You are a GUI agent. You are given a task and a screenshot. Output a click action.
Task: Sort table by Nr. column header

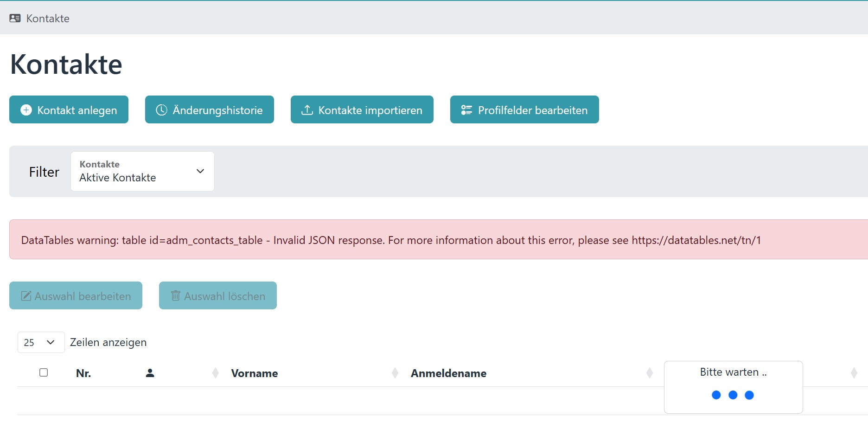83,373
